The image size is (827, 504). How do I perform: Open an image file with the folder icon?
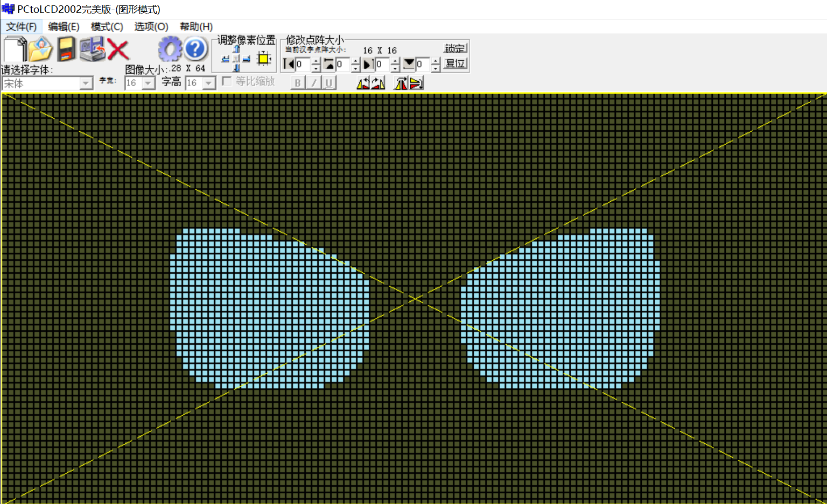(x=40, y=49)
